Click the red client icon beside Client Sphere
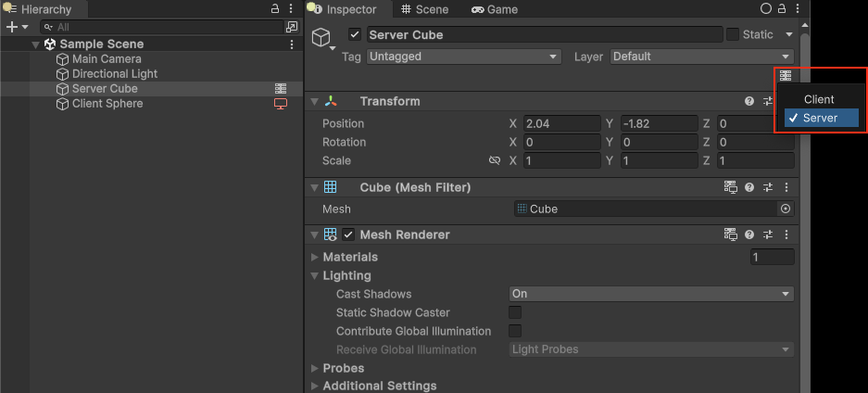Image resolution: width=868 pixels, height=393 pixels. 281,104
